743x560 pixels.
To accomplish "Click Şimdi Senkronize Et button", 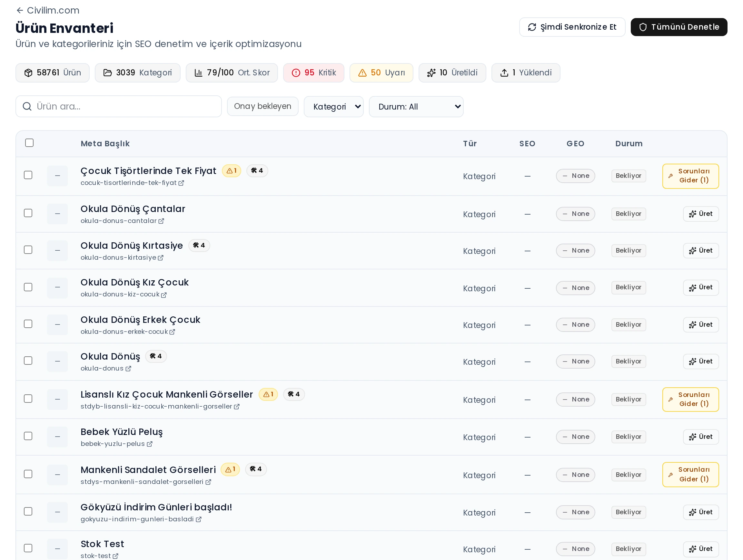I will pos(572,27).
